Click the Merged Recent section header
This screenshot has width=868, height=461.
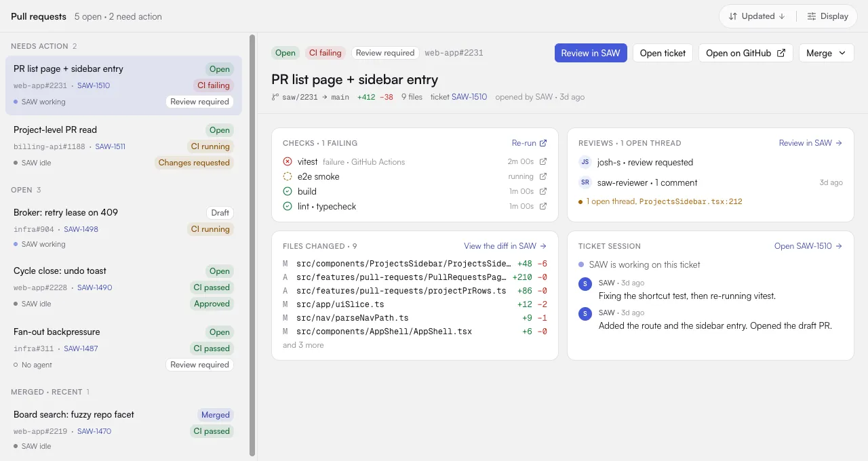50,392
